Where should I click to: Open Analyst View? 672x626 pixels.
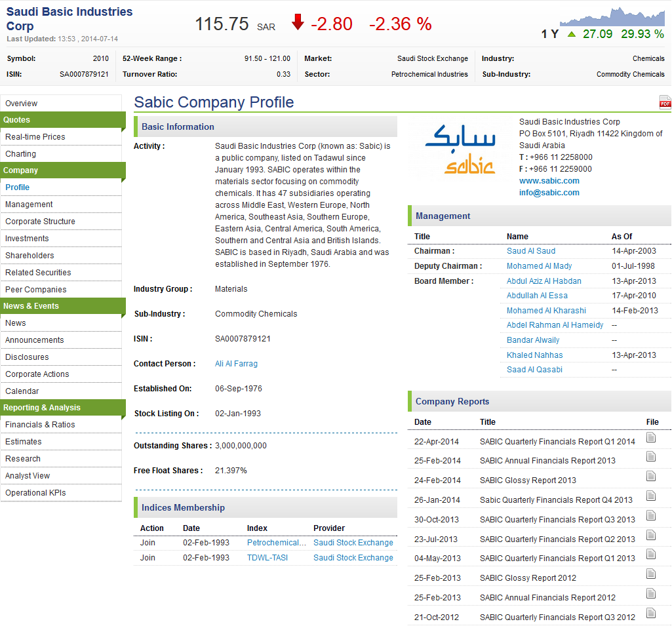tap(61, 476)
